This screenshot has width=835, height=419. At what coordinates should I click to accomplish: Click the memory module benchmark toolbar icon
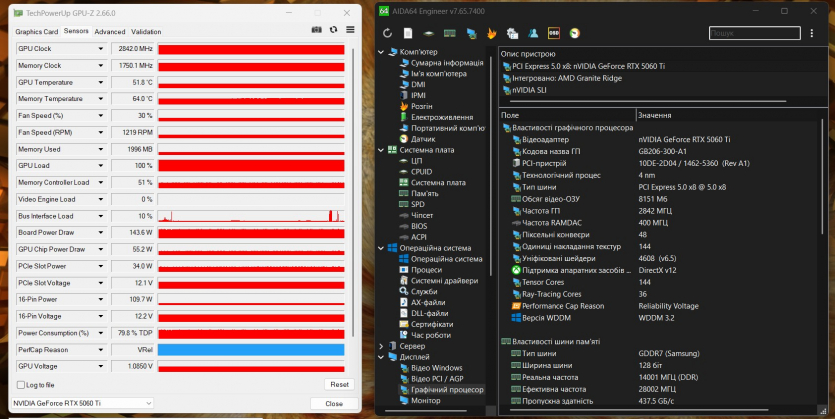pos(450,33)
